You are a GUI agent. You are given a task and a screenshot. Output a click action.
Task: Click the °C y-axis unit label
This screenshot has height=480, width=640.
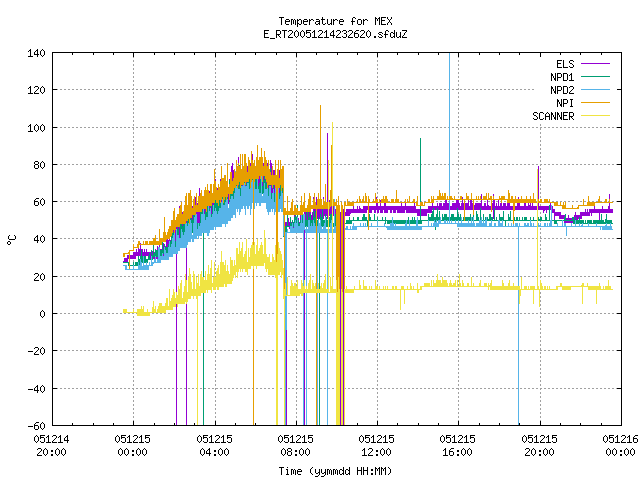coord(12,240)
